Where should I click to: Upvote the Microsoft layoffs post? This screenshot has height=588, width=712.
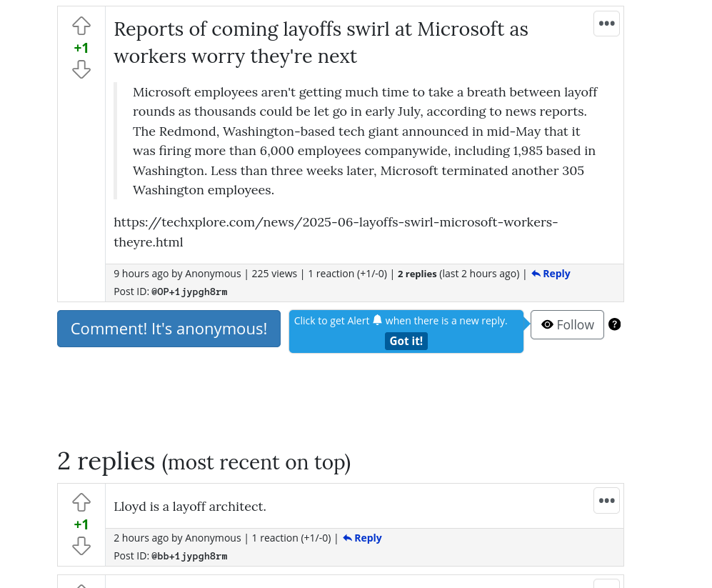(x=81, y=26)
